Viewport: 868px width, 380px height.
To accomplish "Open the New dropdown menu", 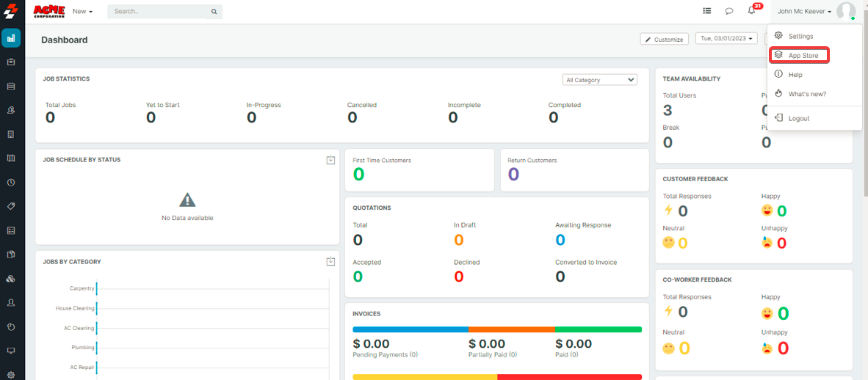I will point(82,12).
